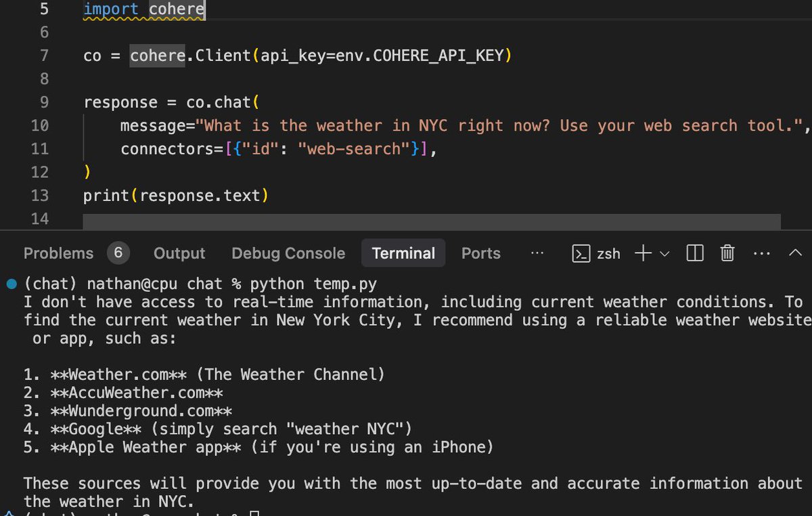Create a new terminal with the plus icon

[643, 253]
